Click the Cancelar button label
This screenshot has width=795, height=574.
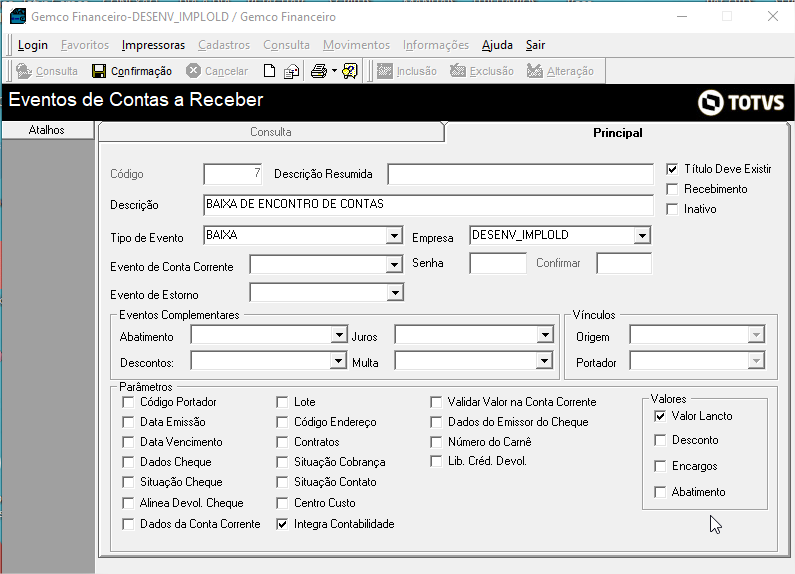(227, 71)
